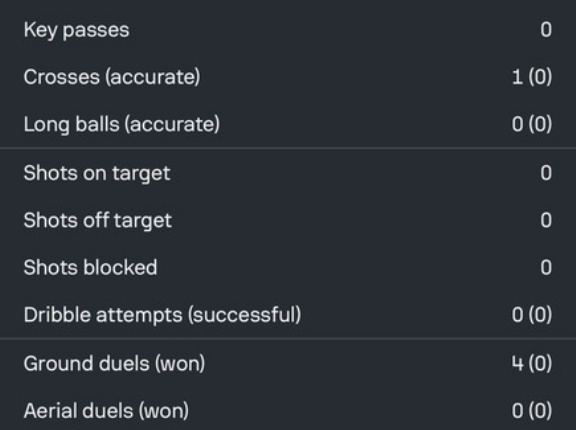Select the Dribble attempts (successful) label

tap(162, 315)
